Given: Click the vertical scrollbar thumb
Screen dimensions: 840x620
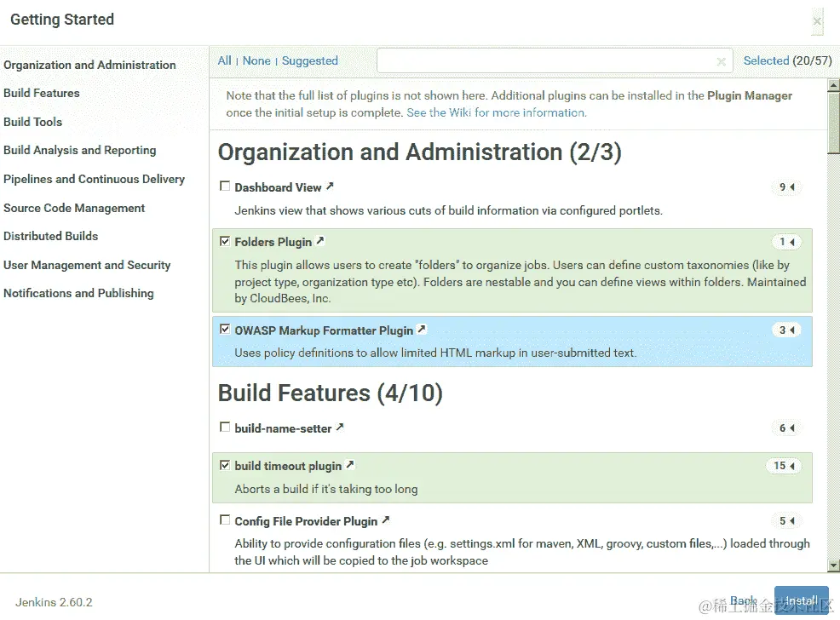Looking at the screenshot, I should 833,123.
